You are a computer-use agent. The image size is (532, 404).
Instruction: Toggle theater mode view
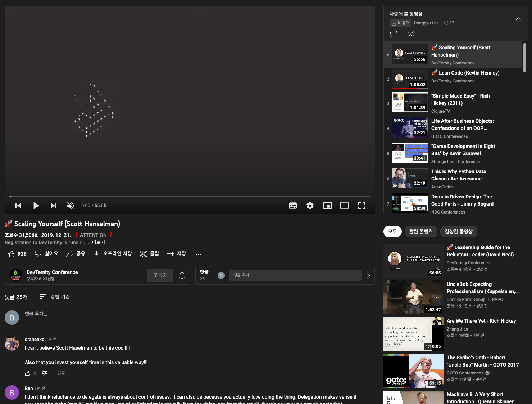pos(345,206)
